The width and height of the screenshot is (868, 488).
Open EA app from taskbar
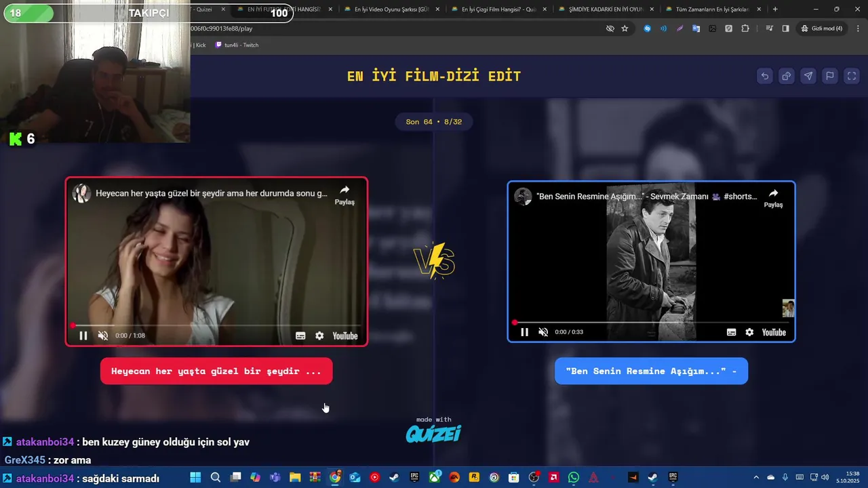tap(454, 477)
